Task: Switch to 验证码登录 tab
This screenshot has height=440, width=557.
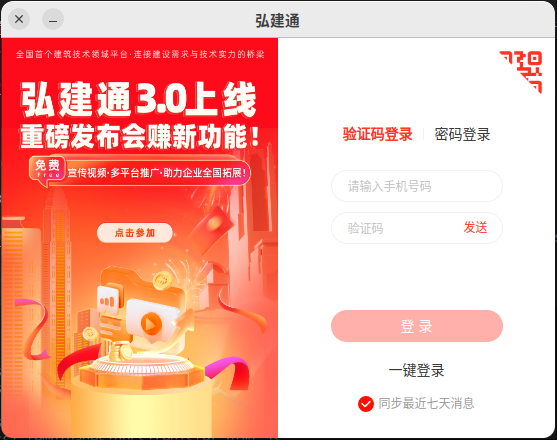Action: pos(377,134)
